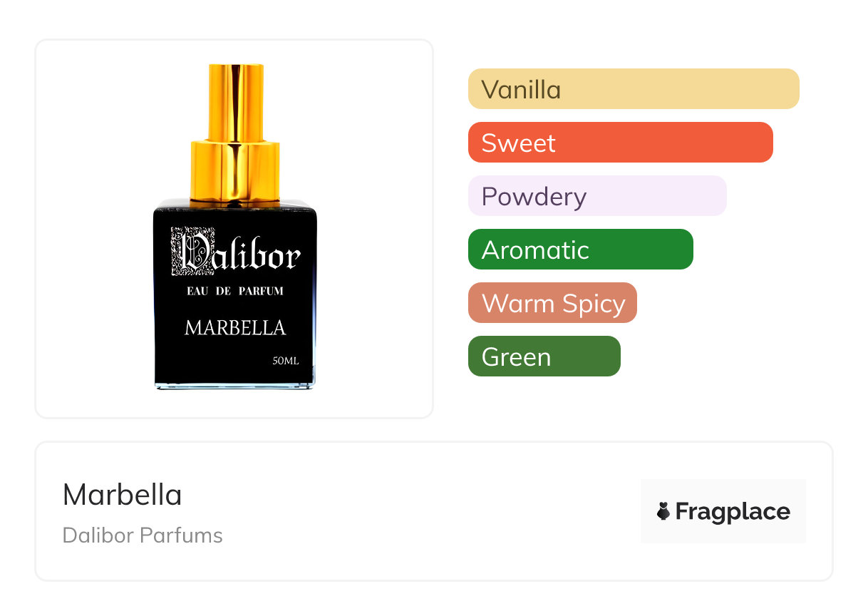
Task: Click the 50ML marking on the bottle
Action: pos(286,361)
